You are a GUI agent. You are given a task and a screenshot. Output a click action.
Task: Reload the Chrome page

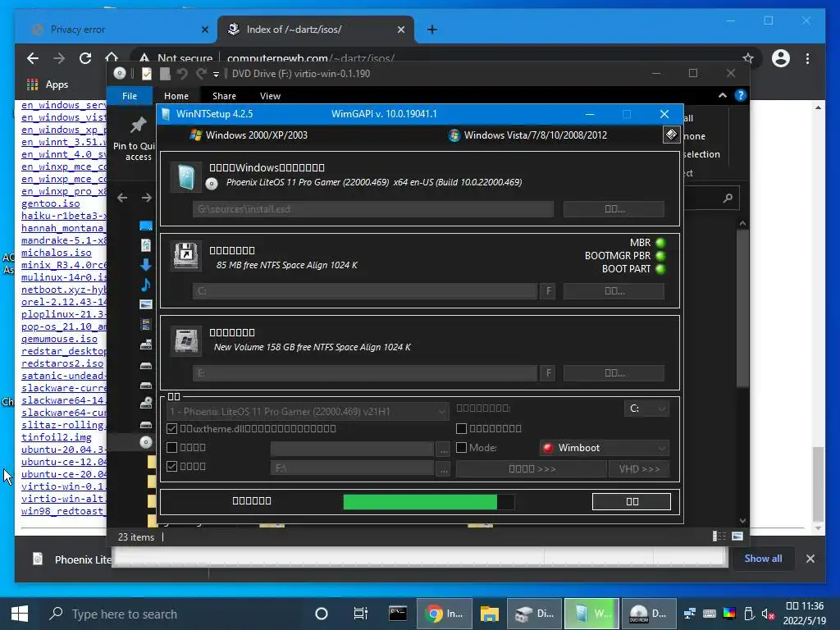pos(85,58)
